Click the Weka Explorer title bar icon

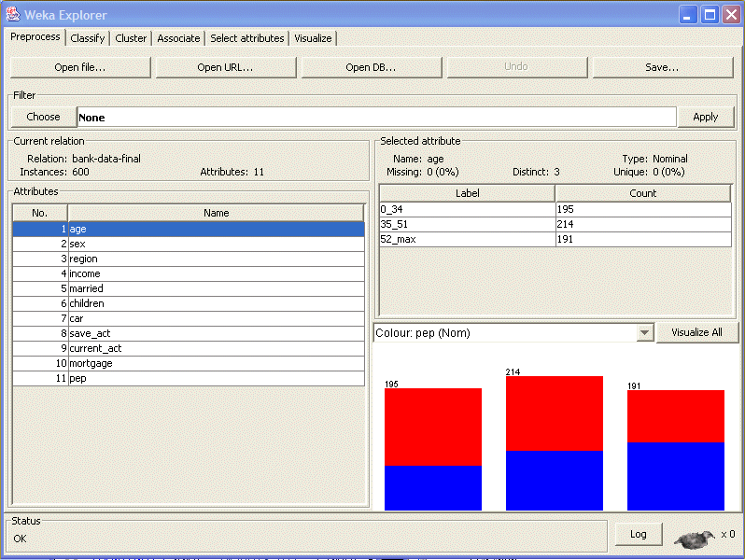point(13,15)
